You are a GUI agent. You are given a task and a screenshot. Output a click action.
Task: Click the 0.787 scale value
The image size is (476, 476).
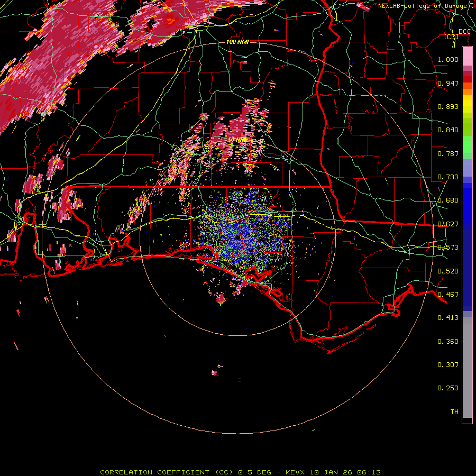click(x=448, y=153)
